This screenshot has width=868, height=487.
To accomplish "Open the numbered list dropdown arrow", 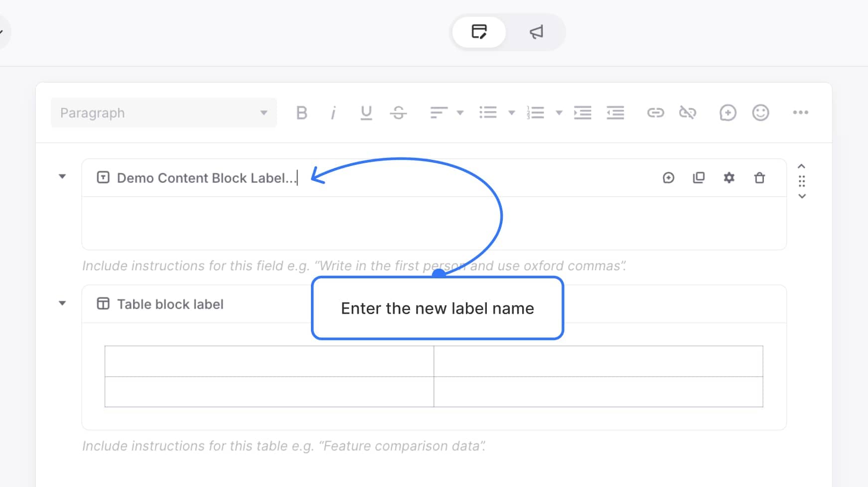I will point(559,113).
